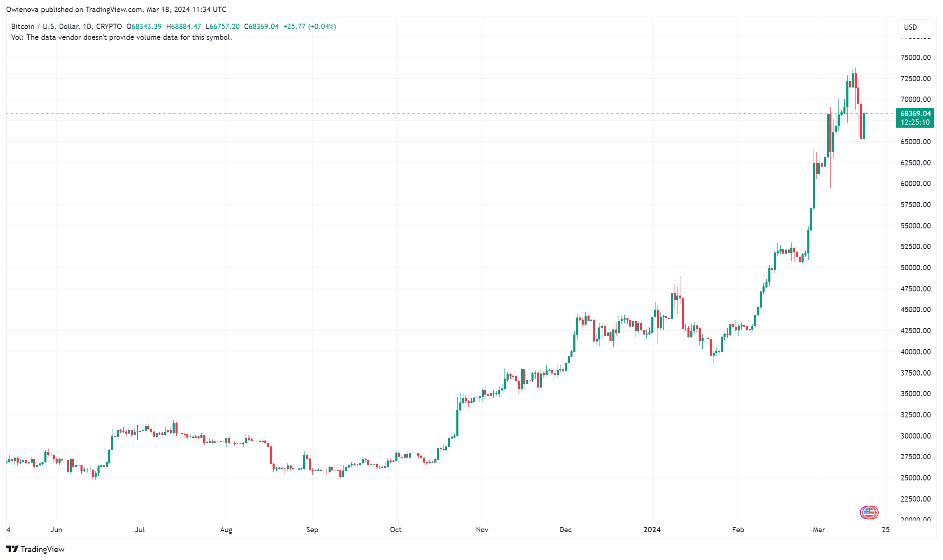Click the TradingView logo
This screenshot has height=560, width=943.
coord(12,549)
